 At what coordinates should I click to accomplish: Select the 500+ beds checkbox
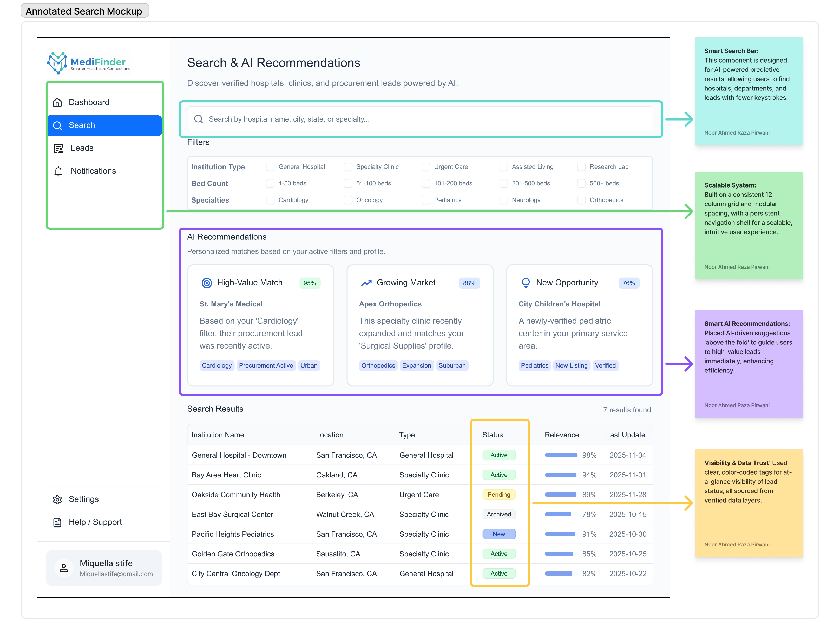(x=581, y=183)
